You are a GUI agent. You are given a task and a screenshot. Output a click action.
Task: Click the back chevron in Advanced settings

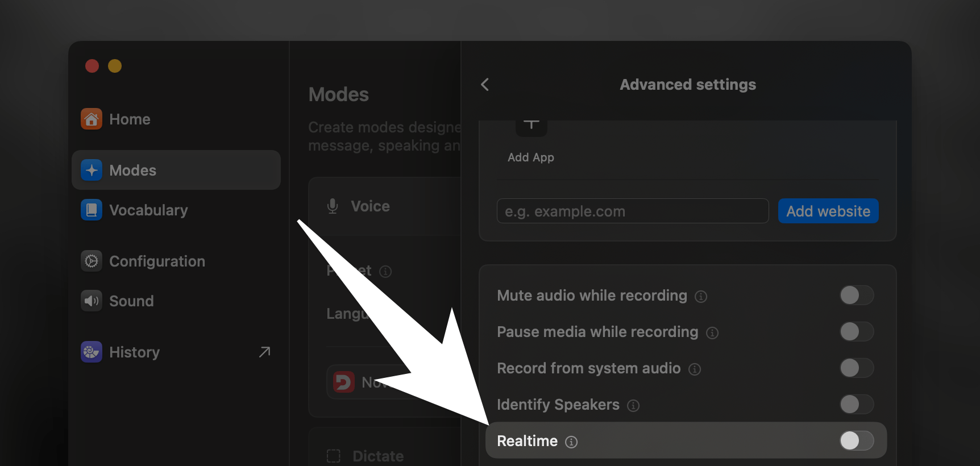[485, 85]
